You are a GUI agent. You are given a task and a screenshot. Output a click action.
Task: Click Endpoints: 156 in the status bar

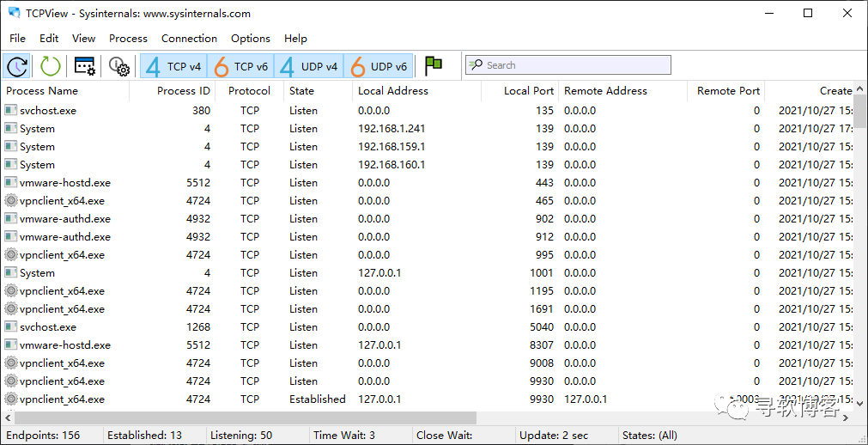point(43,436)
